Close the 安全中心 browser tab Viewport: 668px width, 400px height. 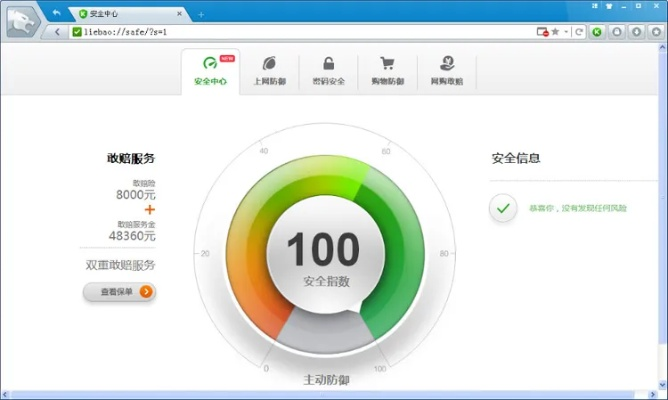[x=179, y=14]
